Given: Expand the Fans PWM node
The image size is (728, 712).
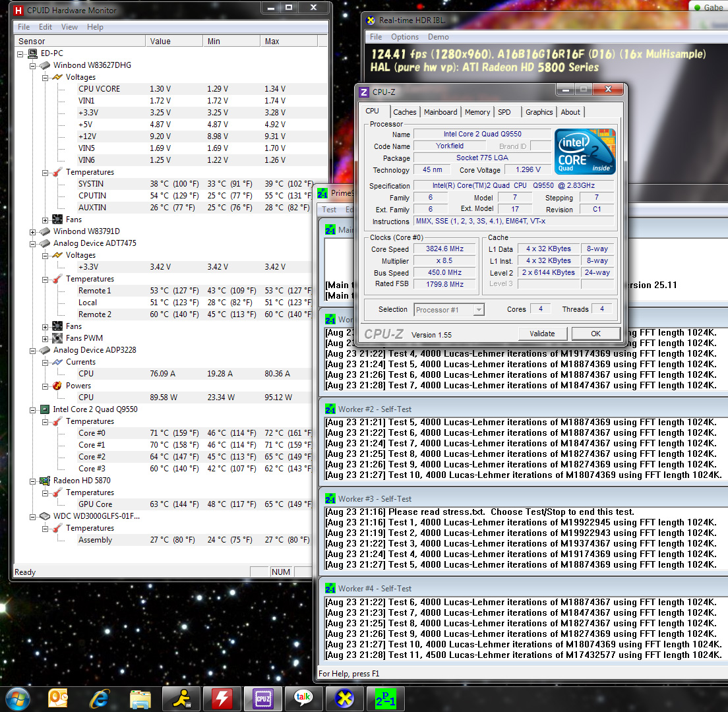Looking at the screenshot, I should pos(45,339).
